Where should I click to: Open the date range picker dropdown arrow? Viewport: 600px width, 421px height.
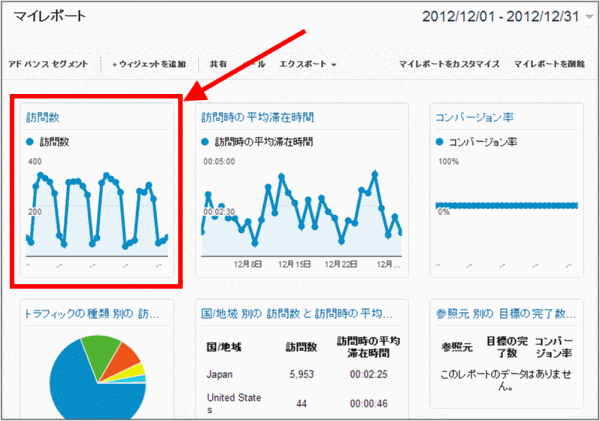pos(589,18)
